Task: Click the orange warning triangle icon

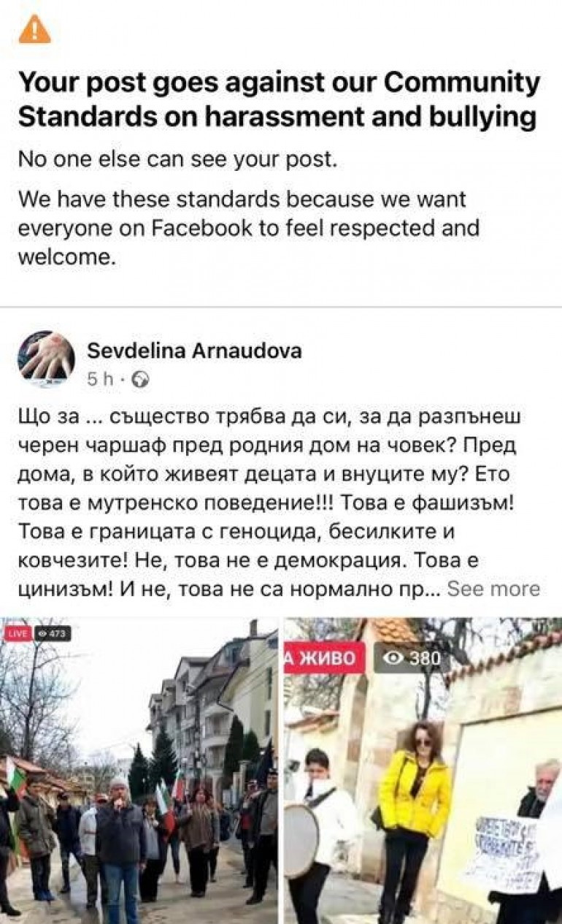Action: (x=34, y=30)
